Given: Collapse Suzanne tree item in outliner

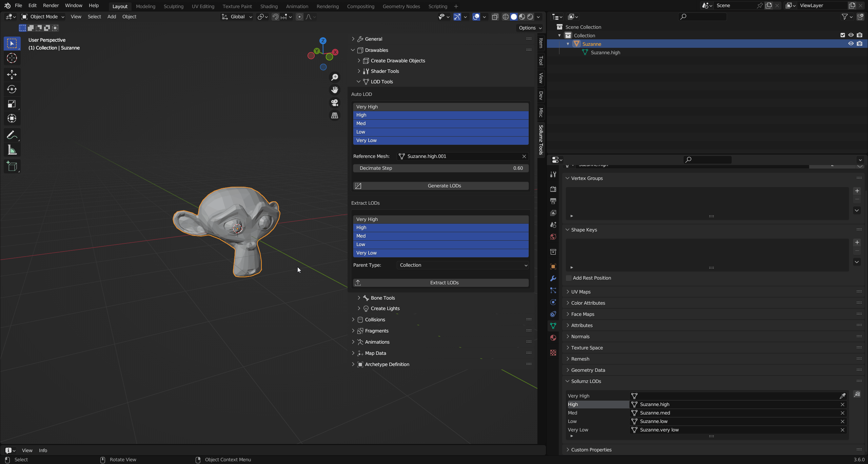Looking at the screenshot, I should click(x=568, y=44).
